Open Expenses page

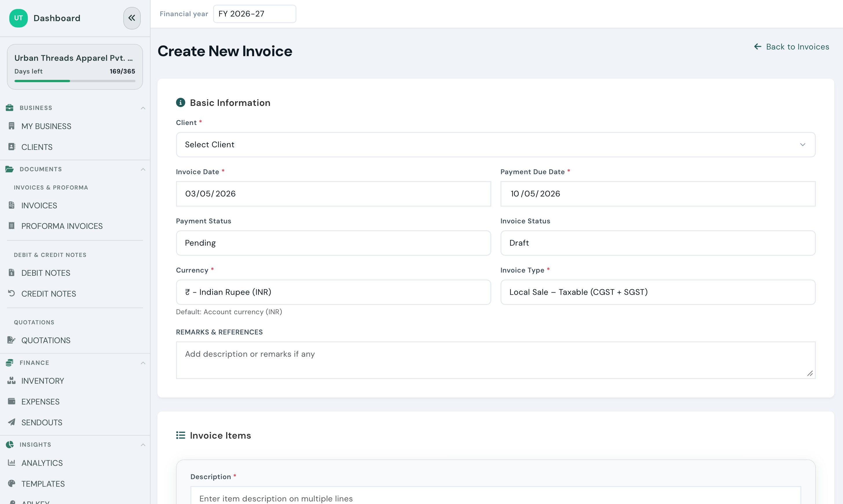coord(40,402)
